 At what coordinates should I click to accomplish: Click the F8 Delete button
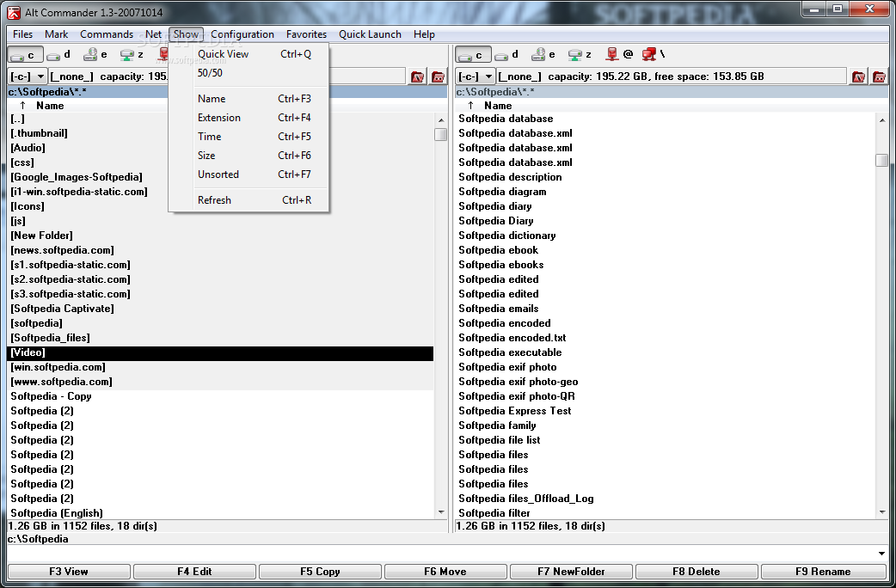[x=696, y=572]
